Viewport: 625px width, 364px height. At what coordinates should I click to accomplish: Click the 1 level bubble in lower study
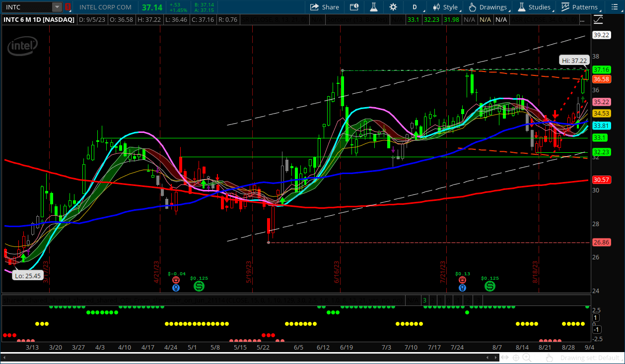coord(596,317)
